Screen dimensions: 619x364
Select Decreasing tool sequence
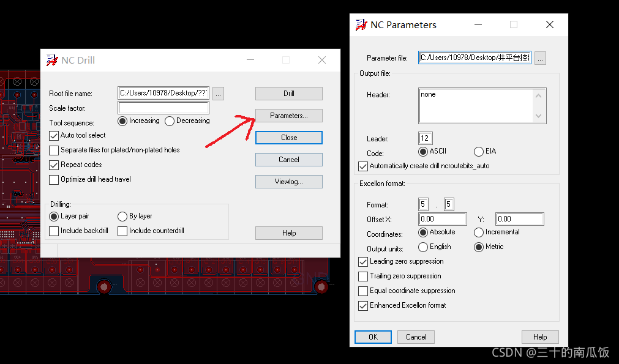point(170,121)
